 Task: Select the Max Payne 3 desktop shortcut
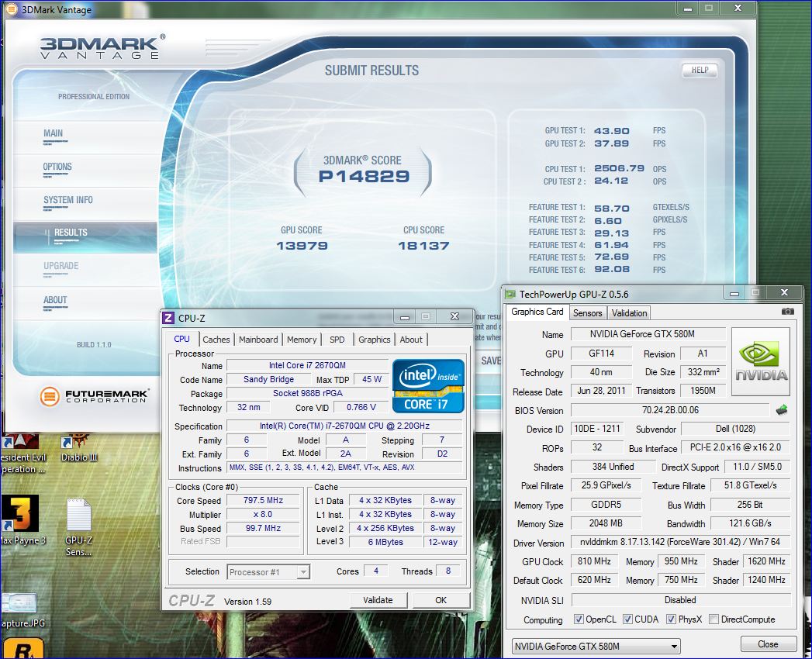pyautogui.click(x=22, y=520)
